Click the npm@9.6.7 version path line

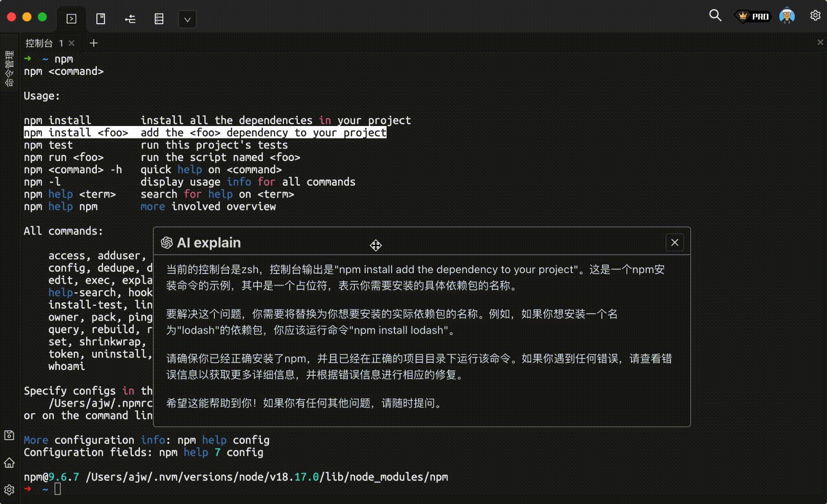(x=236, y=477)
